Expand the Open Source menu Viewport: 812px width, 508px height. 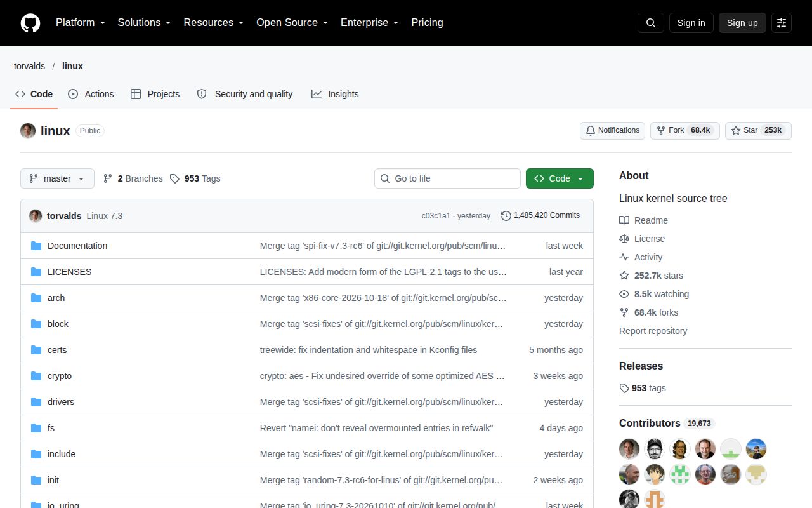pos(292,23)
